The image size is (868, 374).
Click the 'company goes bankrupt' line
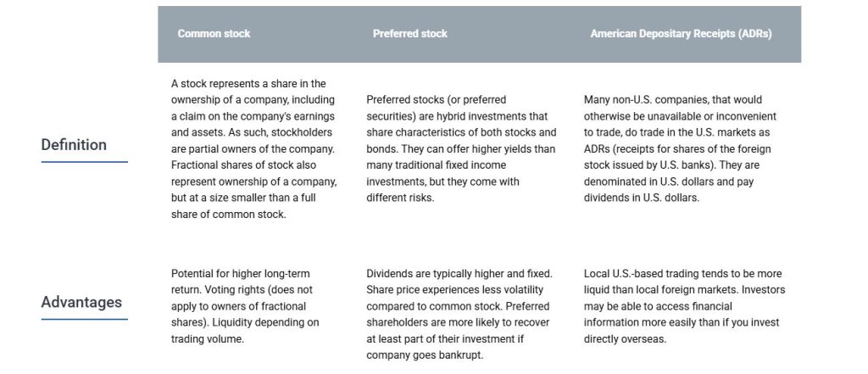[424, 355]
